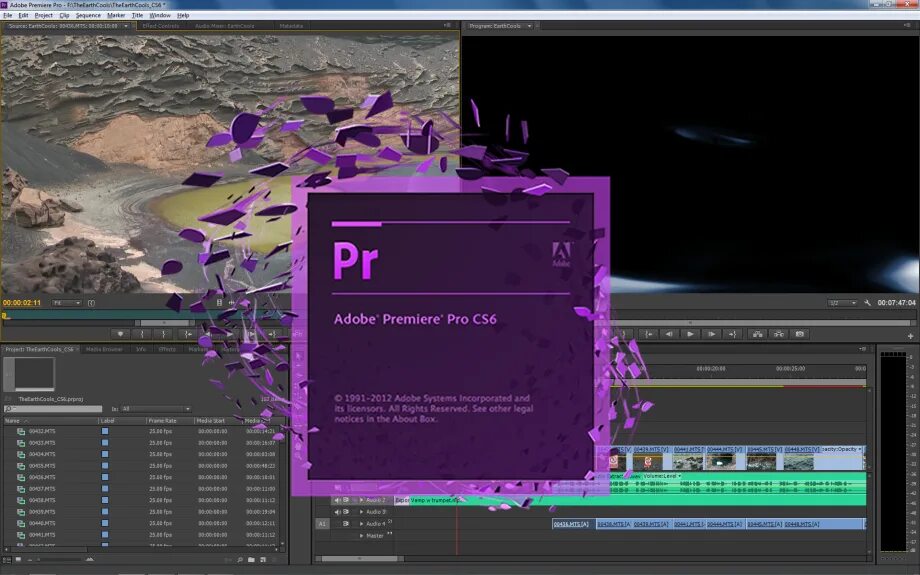The image size is (920, 575).
Task: Open the File menu
Action: pos(8,15)
